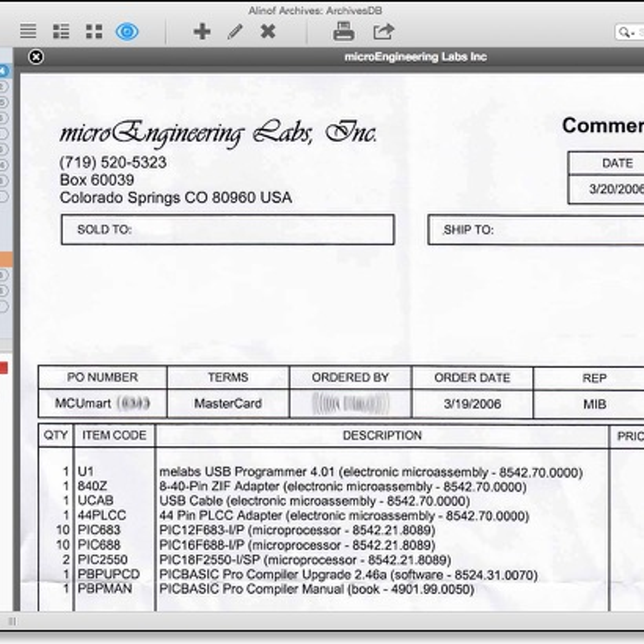
Task: Click the ITEM CODE column header
Action: tap(114, 435)
